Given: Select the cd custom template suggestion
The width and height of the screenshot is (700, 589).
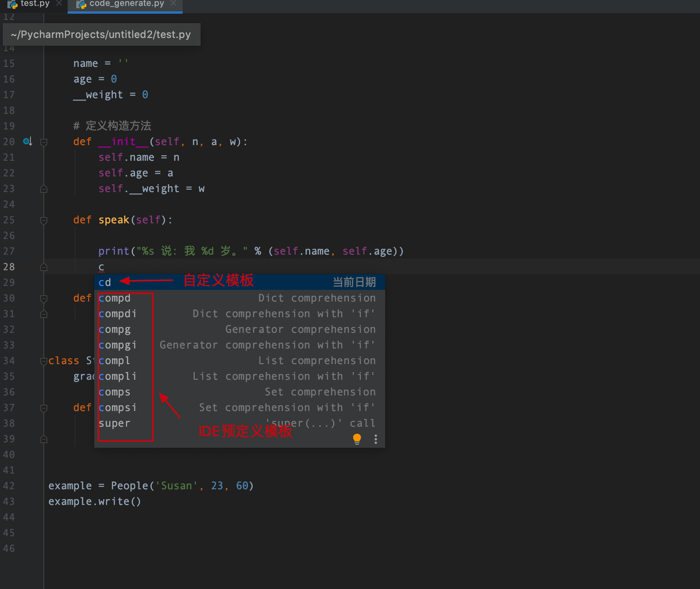Looking at the screenshot, I should tap(240, 282).
